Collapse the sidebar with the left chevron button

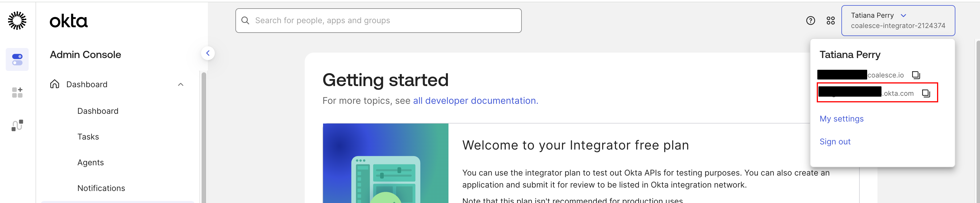click(208, 53)
